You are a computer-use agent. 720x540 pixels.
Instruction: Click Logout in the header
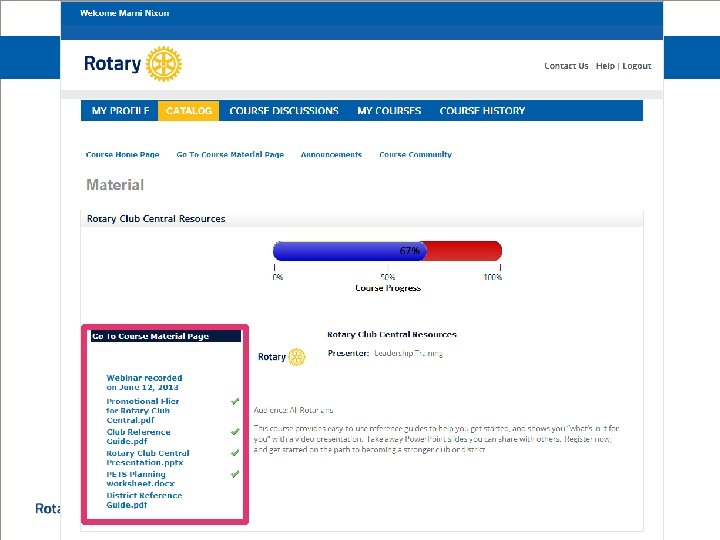coord(636,66)
